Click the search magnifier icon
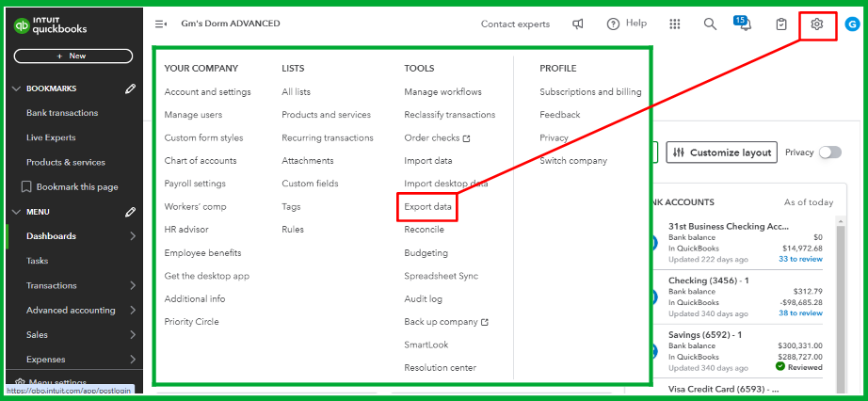 (710, 24)
